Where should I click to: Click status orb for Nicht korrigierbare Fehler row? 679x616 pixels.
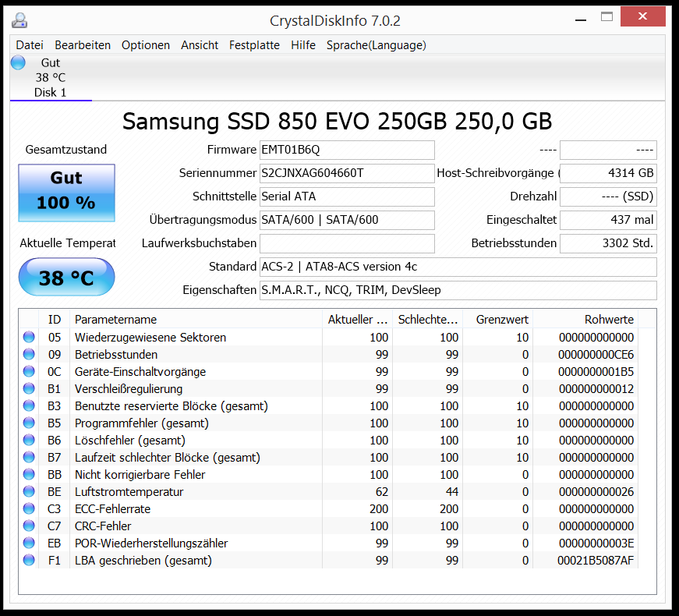[29, 474]
